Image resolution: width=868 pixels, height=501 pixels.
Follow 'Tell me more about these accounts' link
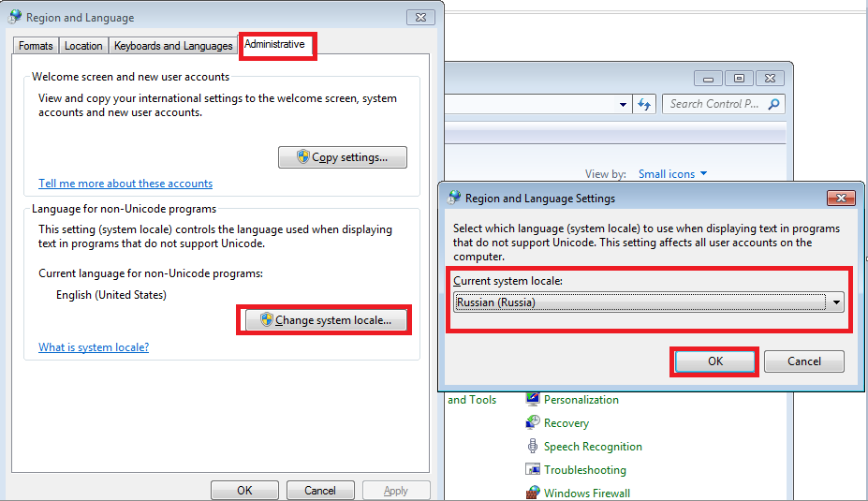[125, 184]
